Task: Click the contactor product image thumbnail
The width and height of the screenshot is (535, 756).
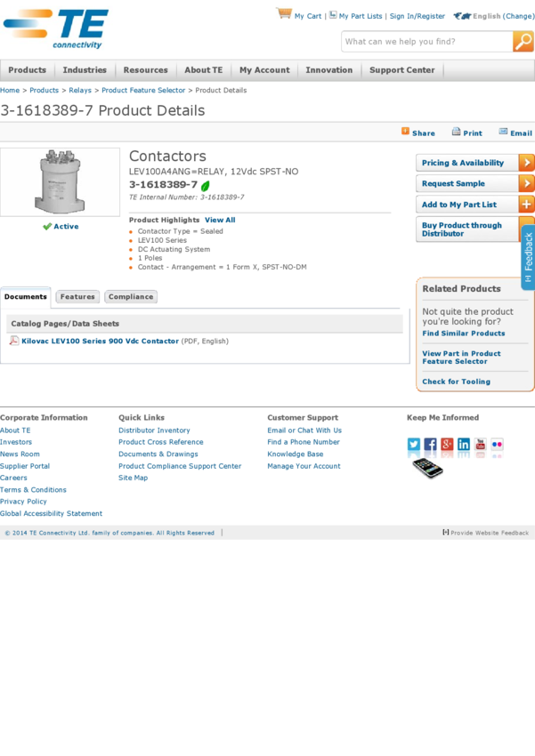Action: tap(60, 181)
